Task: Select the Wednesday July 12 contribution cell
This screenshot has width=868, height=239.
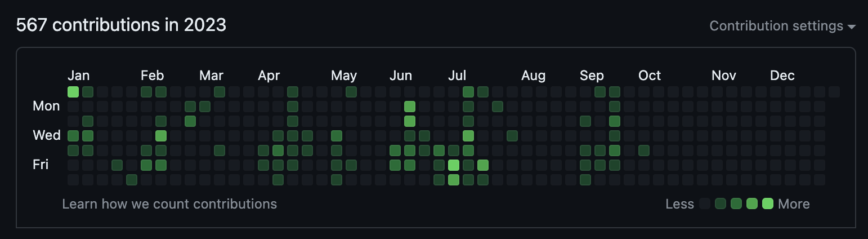Action: pos(468,135)
